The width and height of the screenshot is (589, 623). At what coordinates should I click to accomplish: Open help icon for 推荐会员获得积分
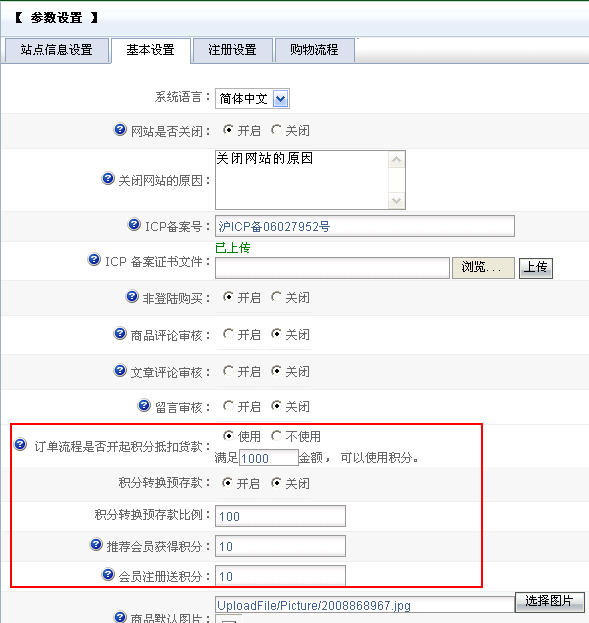click(96, 544)
